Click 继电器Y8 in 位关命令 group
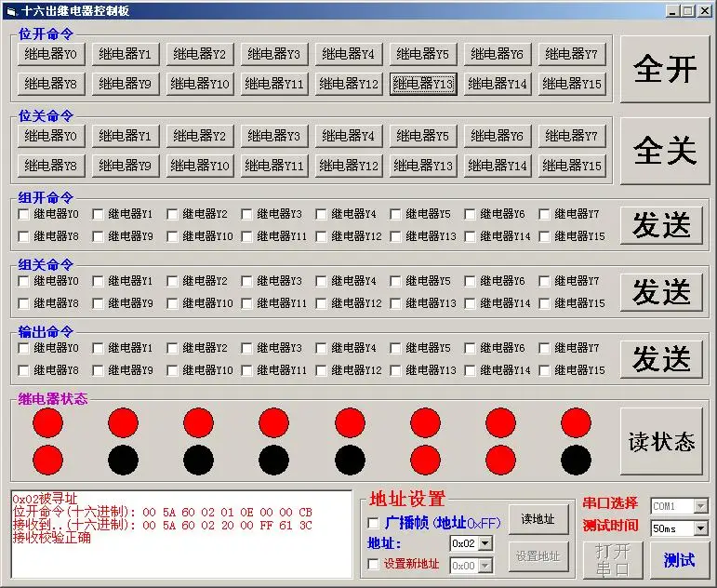 pos(51,166)
